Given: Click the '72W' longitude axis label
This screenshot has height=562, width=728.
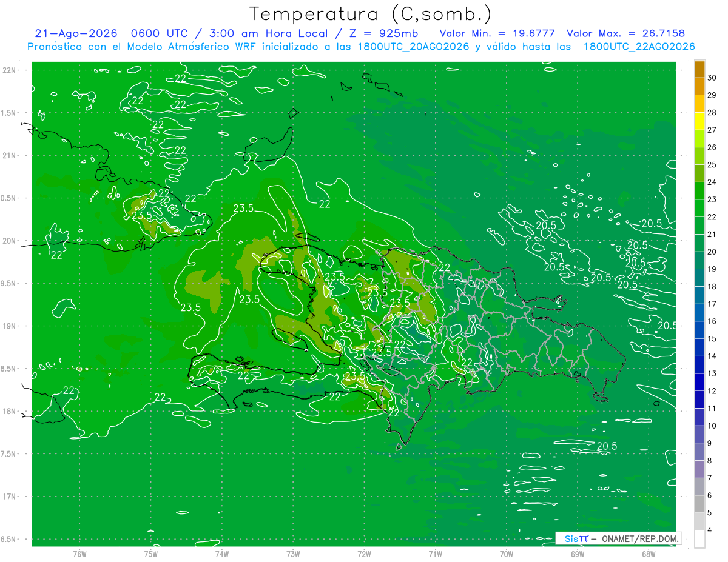Looking at the screenshot, I should tap(364, 554).
